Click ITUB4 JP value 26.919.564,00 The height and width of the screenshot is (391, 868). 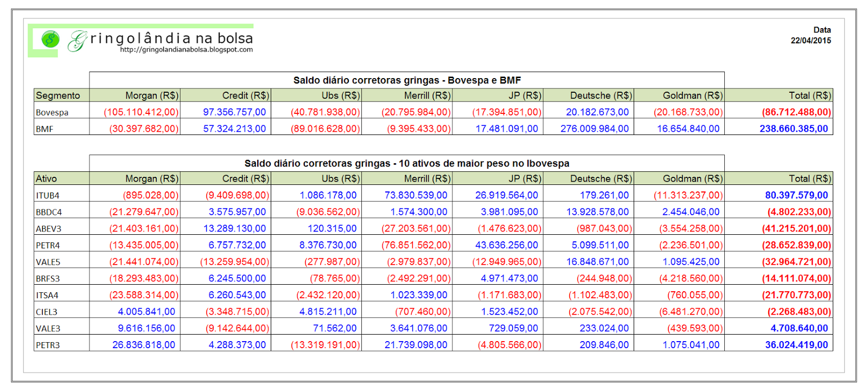pos(507,195)
